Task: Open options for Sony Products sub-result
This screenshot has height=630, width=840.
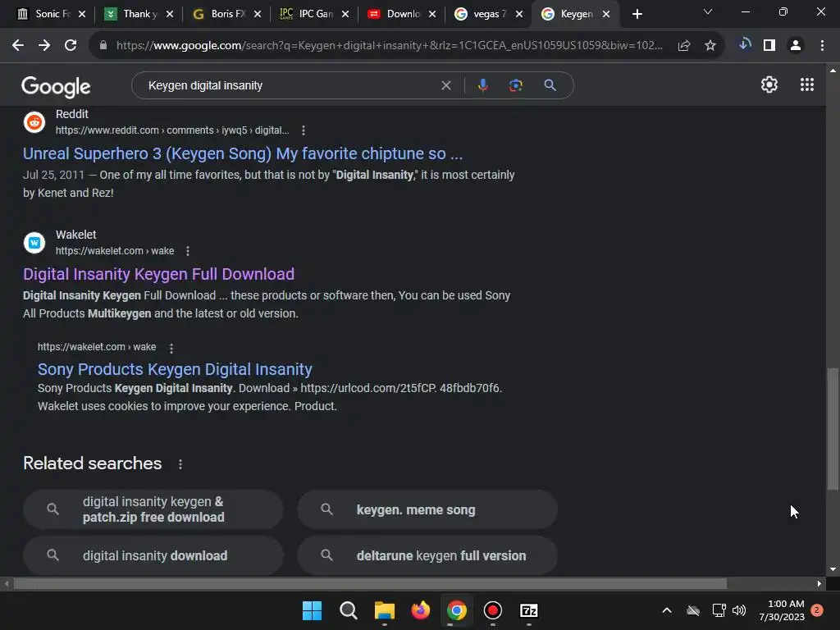Action: click(171, 348)
